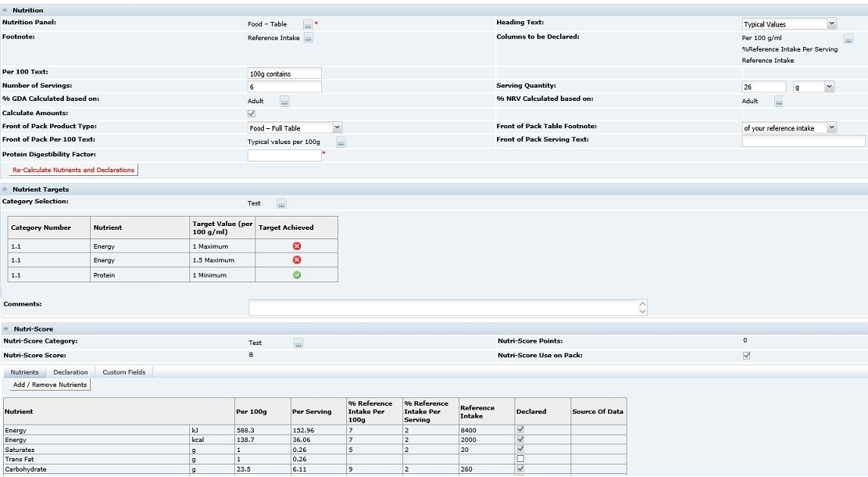Open the Front of Pack Product Type dropdown
The height and width of the screenshot is (477, 868).
(x=337, y=127)
